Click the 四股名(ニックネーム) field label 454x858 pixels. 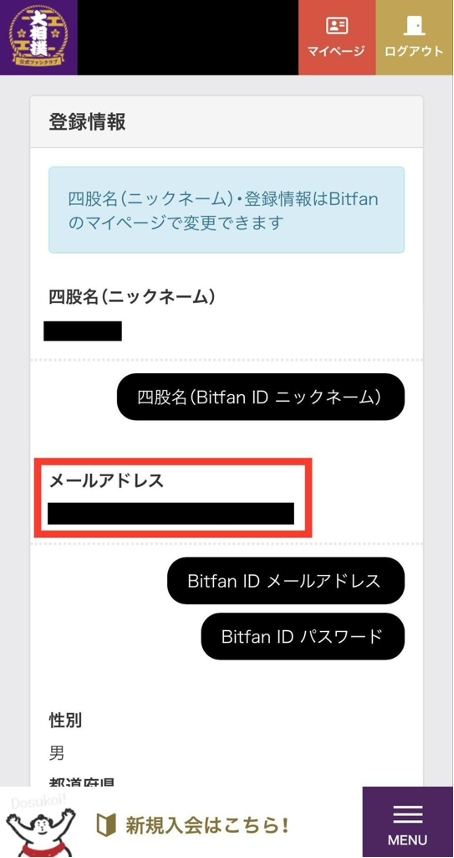[x=132, y=297]
